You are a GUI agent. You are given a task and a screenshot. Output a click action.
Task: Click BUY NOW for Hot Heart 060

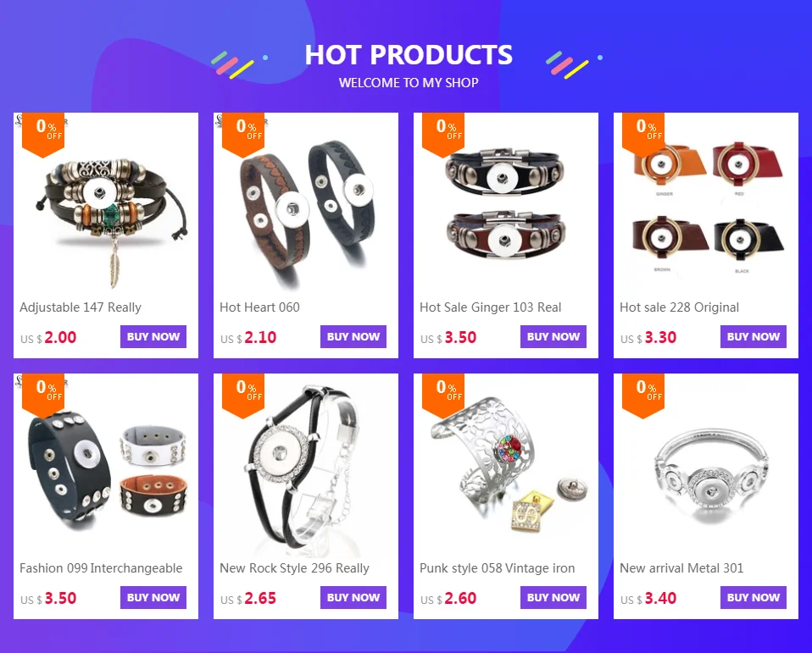click(x=353, y=337)
